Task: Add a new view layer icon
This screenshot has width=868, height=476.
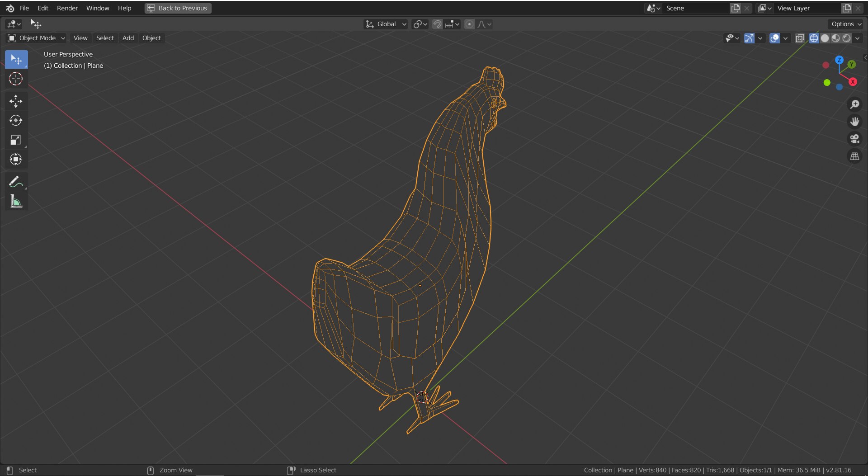Action: pos(847,8)
